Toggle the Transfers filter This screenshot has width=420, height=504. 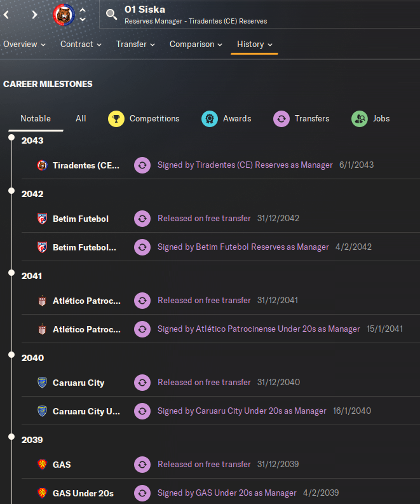pos(301,118)
